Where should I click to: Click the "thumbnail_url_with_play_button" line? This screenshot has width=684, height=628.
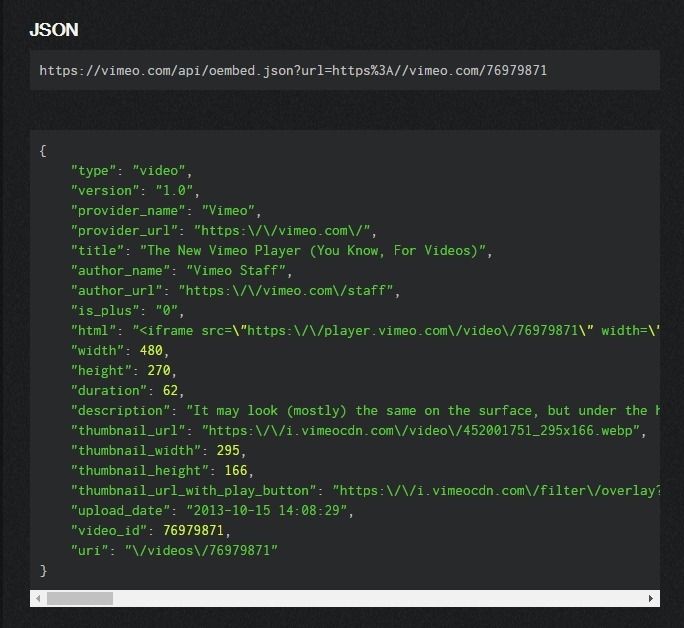(x=365, y=491)
